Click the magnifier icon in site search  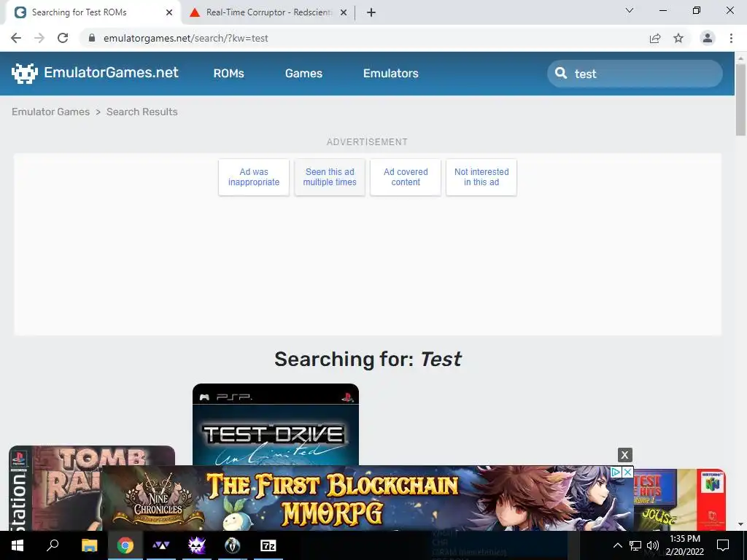pyautogui.click(x=561, y=73)
